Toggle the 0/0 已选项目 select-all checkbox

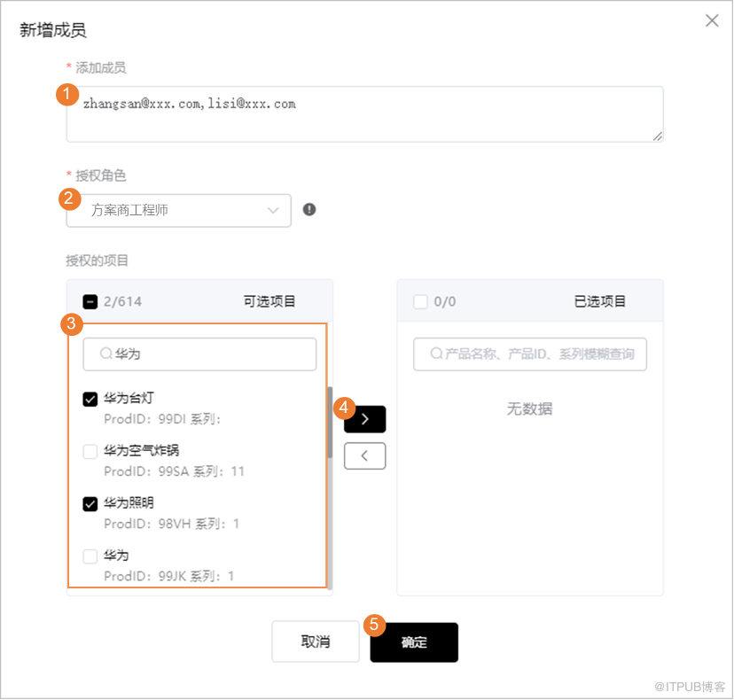[x=420, y=302]
